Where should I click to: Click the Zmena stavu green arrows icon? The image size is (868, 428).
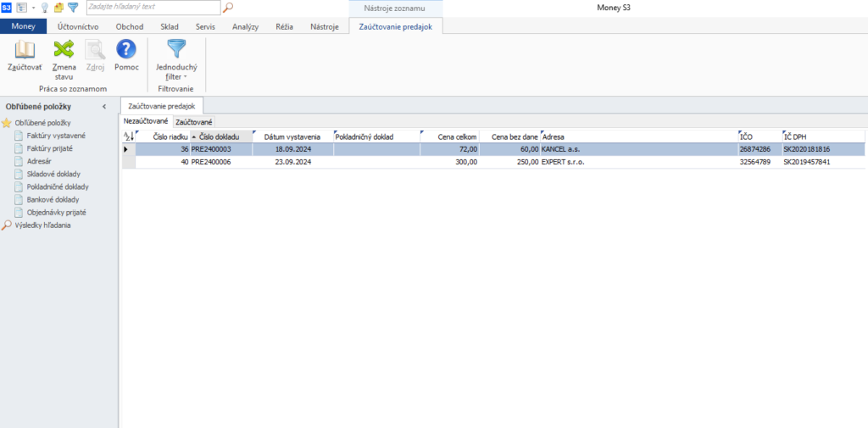point(64,50)
